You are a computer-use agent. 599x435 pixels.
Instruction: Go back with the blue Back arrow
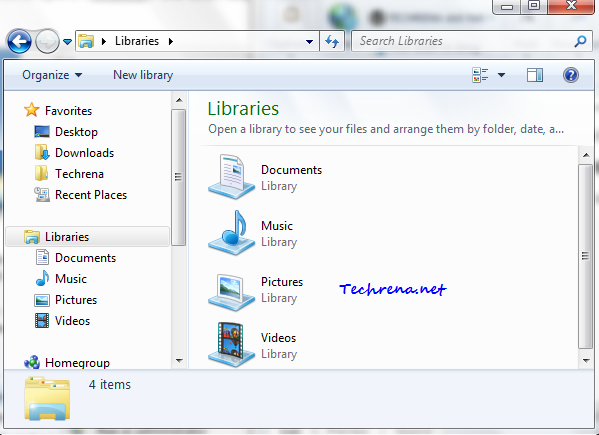(x=19, y=41)
